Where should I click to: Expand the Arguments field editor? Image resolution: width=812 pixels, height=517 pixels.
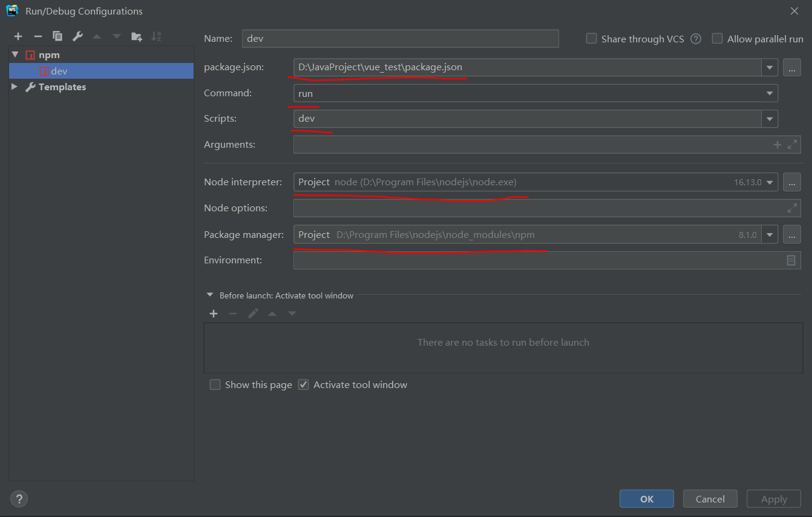[792, 145]
